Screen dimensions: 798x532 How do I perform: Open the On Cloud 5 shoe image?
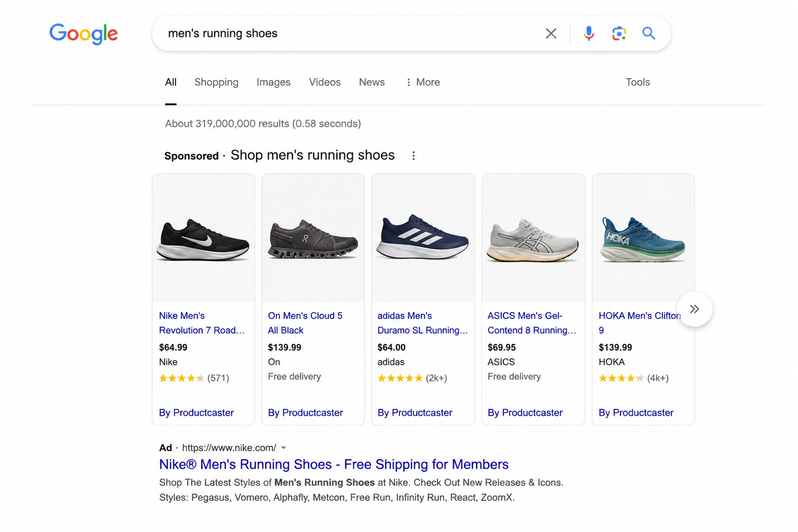coord(313,238)
